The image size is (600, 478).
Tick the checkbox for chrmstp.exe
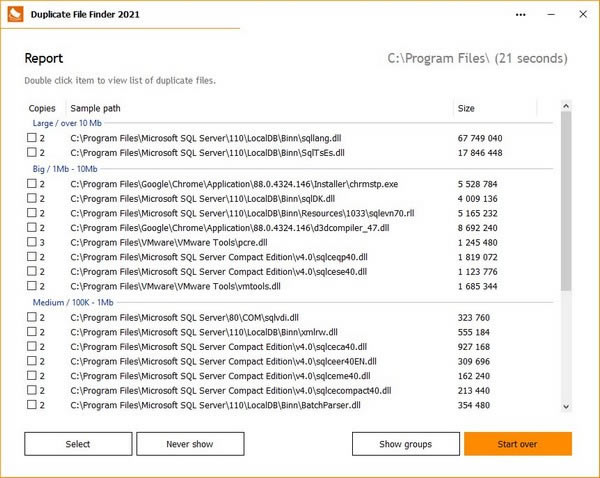[32, 183]
